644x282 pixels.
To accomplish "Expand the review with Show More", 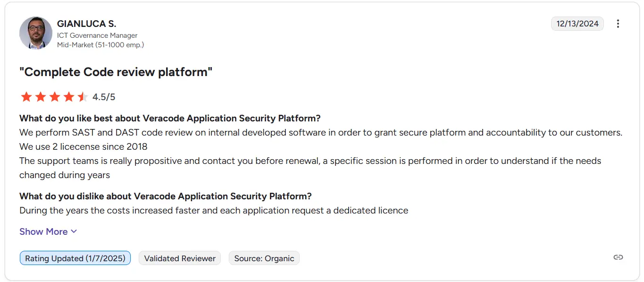I will 48,231.
